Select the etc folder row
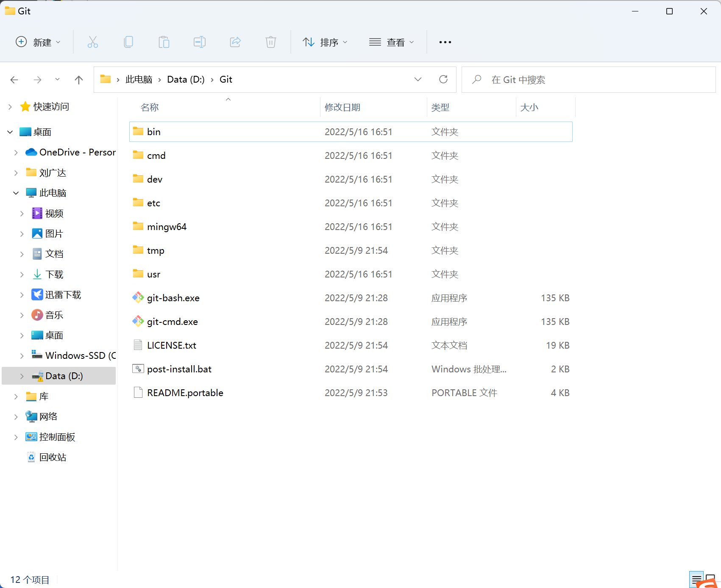 [x=351, y=203]
